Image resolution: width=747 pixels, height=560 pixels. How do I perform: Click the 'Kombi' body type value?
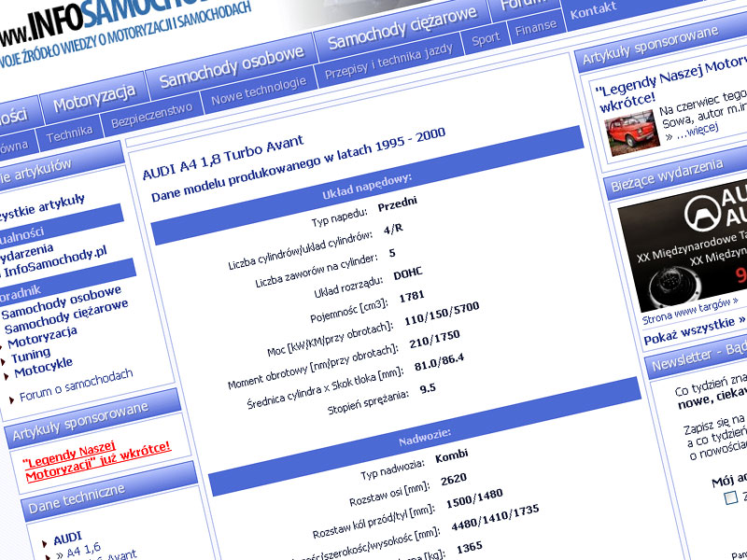pyautogui.click(x=452, y=455)
